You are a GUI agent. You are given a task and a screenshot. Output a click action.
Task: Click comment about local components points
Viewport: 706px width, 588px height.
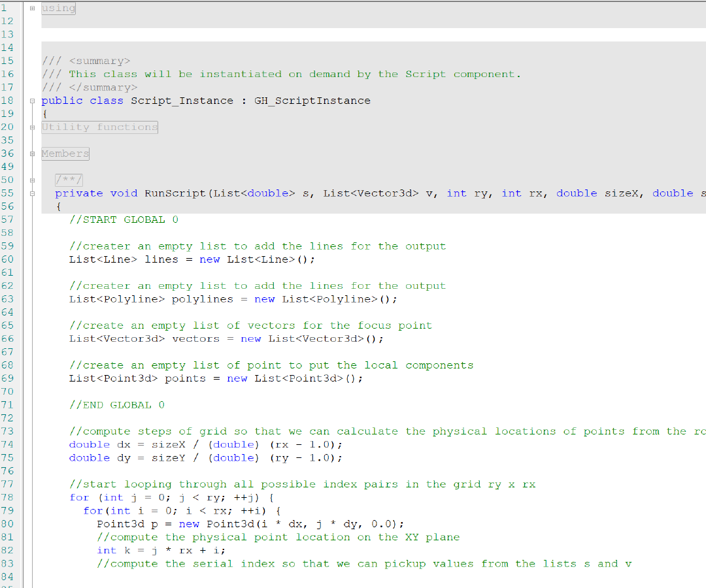[271, 365]
